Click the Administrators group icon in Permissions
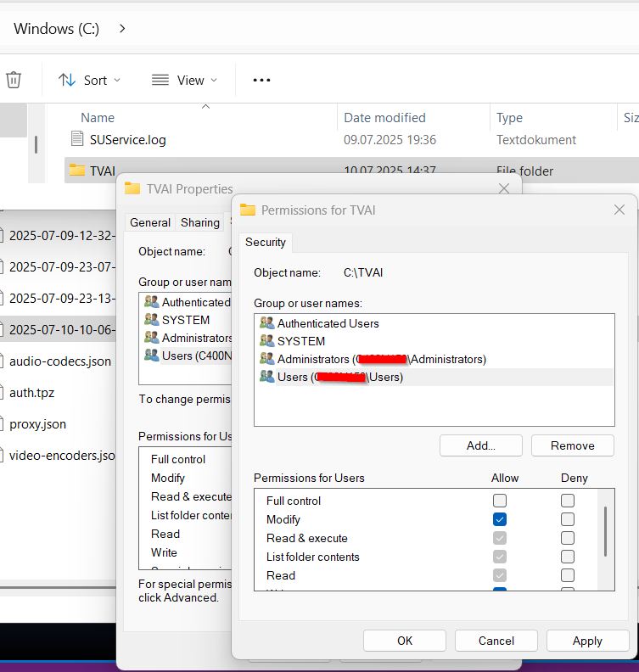 [267, 358]
